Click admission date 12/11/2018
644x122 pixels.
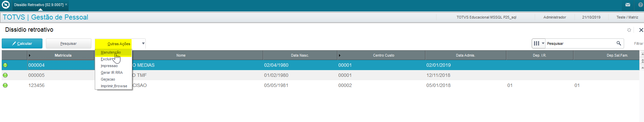(x=438, y=75)
